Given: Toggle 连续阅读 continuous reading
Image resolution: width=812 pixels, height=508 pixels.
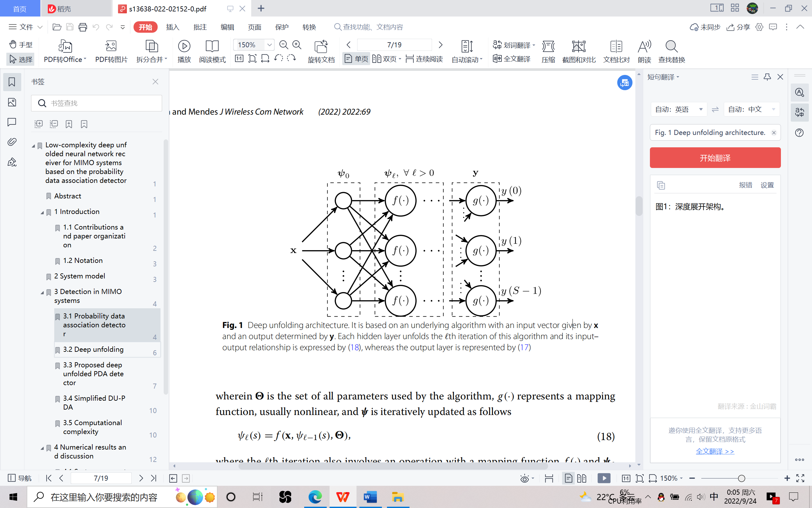Looking at the screenshot, I should click(x=424, y=59).
